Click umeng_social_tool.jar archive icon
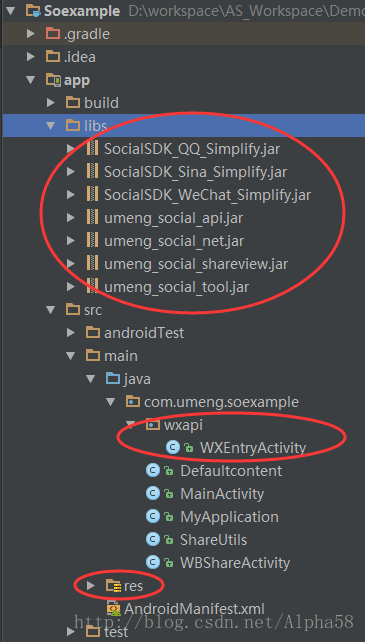 [93, 287]
